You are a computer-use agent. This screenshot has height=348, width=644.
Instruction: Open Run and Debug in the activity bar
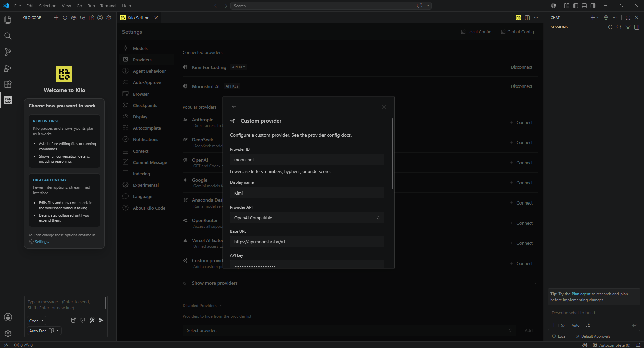(x=8, y=68)
